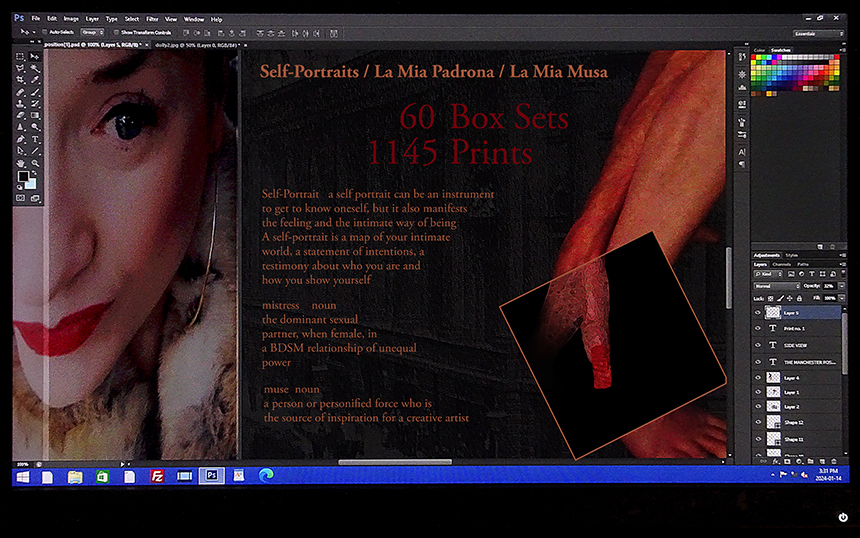Image resolution: width=860 pixels, height=538 pixels.
Task: Open the Filter menu
Action: point(152,19)
